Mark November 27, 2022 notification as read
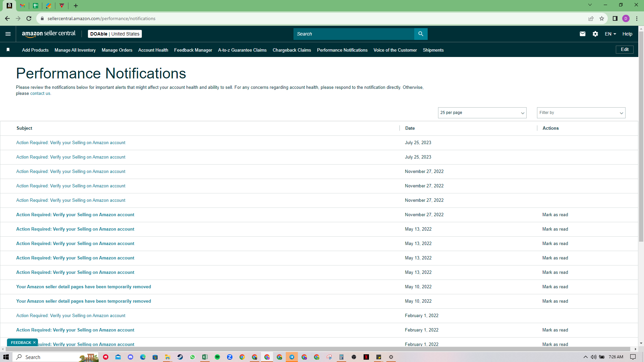The height and width of the screenshot is (362, 644). (555, 215)
